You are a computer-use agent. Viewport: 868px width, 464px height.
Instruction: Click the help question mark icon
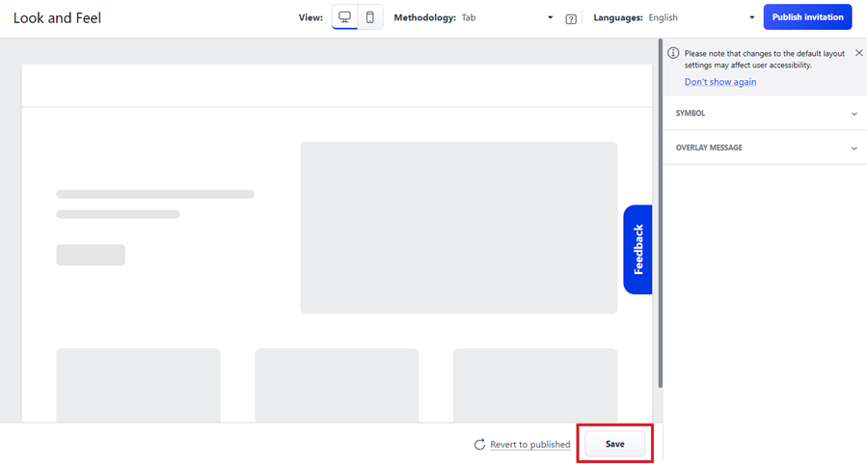571,18
